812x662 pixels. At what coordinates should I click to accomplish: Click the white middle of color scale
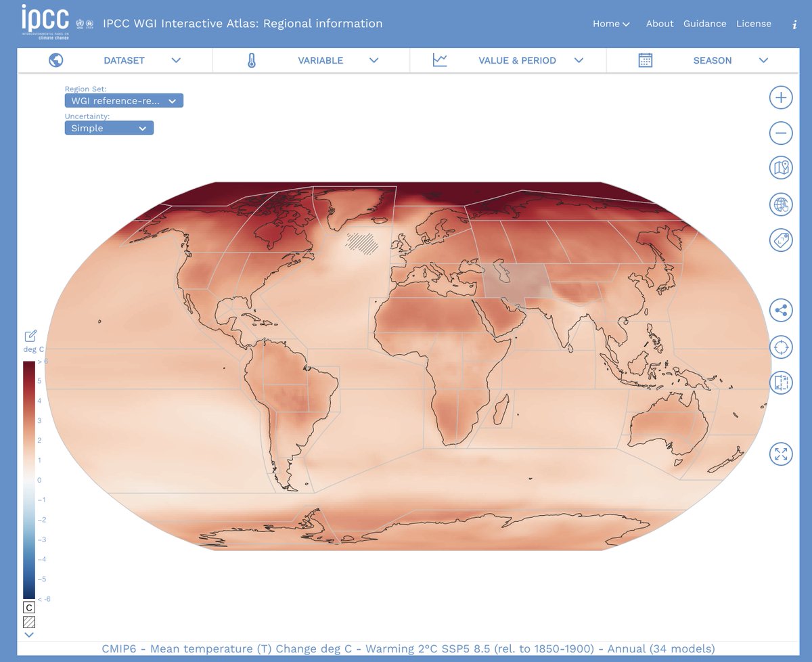pyautogui.click(x=29, y=480)
